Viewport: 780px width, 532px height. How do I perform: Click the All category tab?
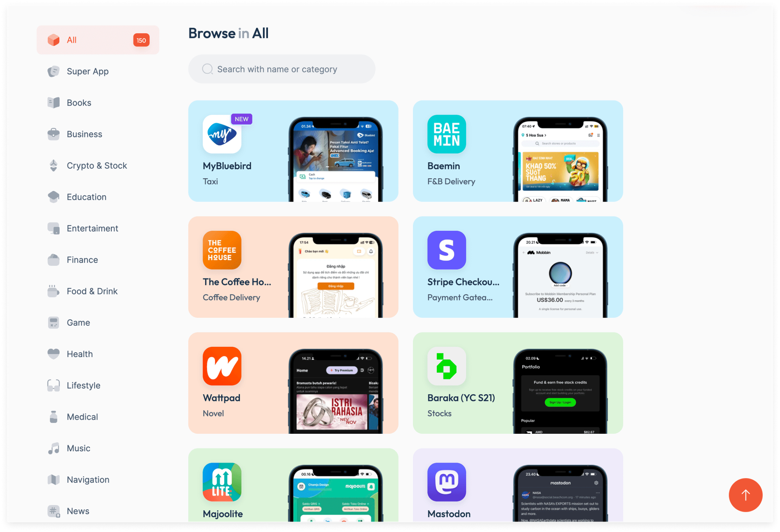pos(98,40)
